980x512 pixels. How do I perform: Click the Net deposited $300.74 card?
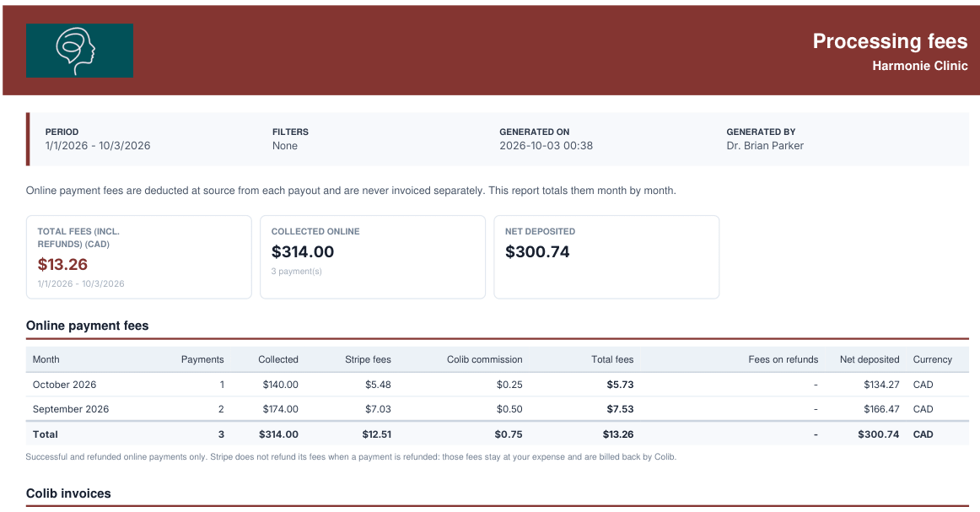pyautogui.click(x=606, y=257)
